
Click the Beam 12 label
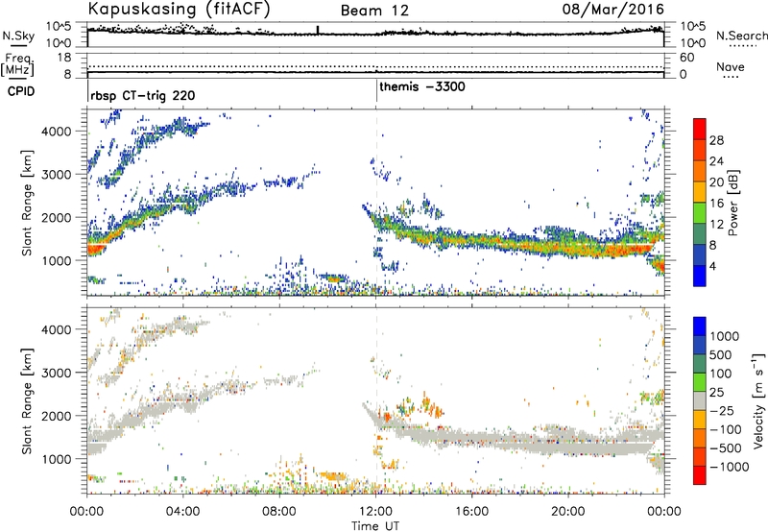(x=374, y=11)
